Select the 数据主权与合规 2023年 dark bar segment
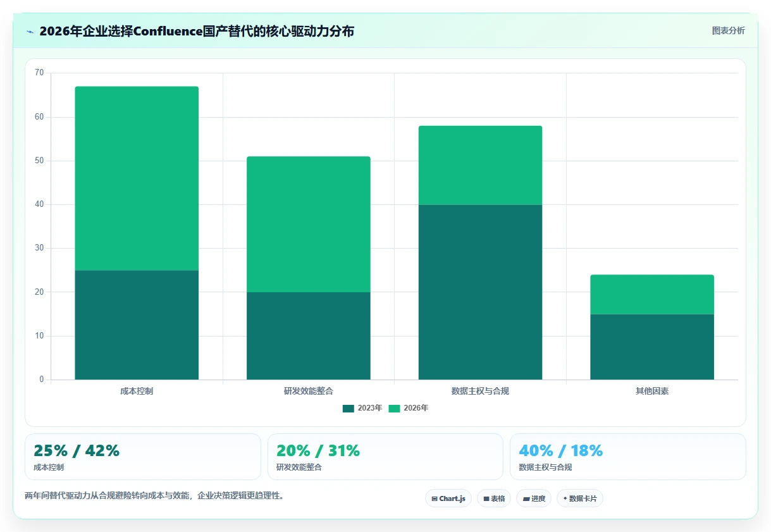This screenshot has height=532, width=771. [480, 292]
